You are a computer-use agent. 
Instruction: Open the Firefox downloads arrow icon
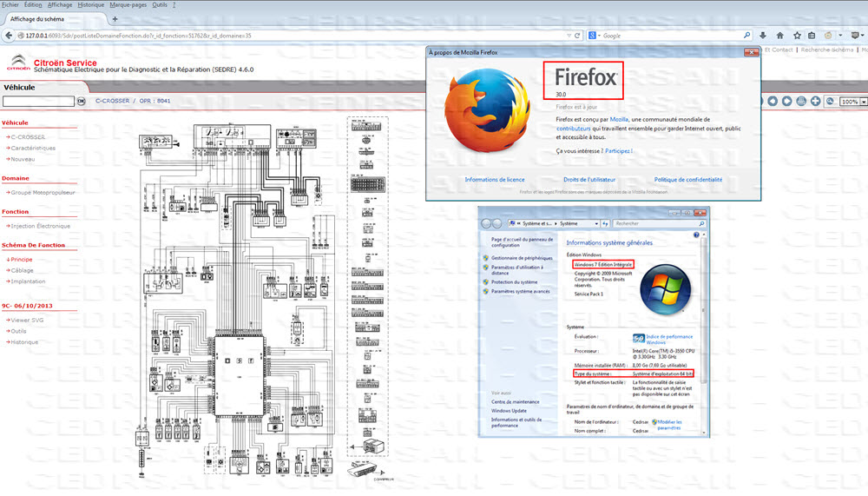763,36
